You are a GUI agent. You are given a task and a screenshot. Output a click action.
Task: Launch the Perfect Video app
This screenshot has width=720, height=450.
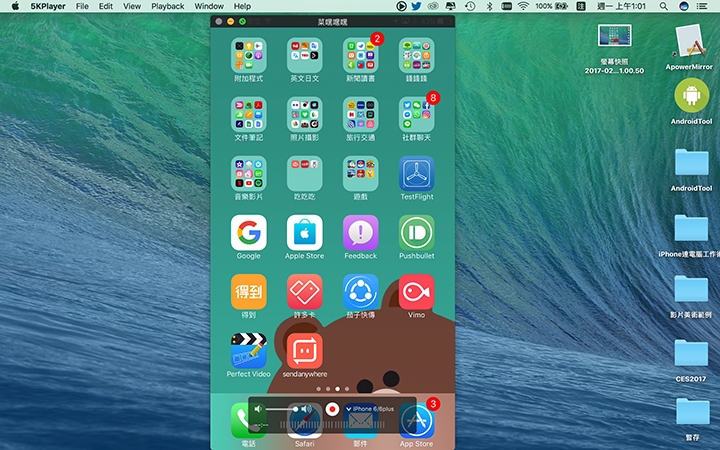coord(248,351)
